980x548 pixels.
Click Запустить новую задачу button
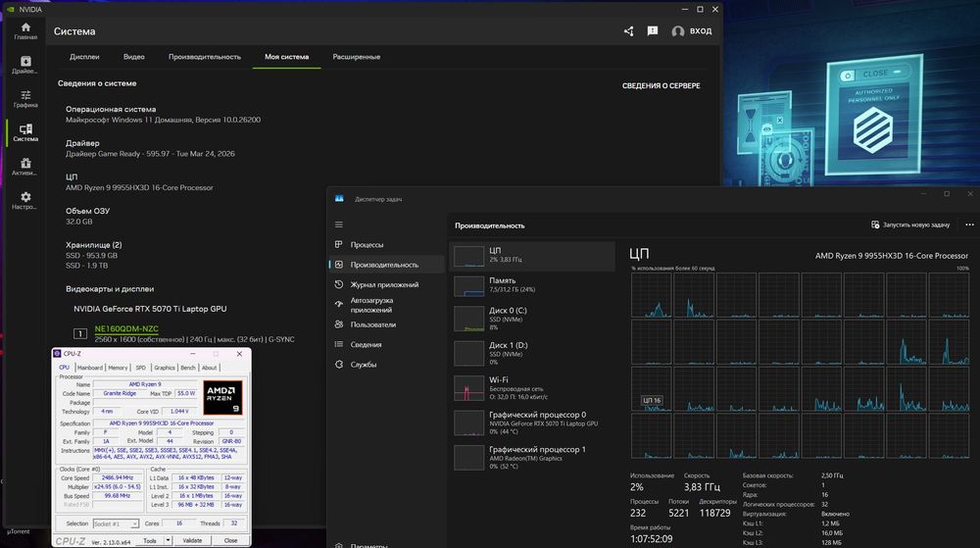(x=910, y=224)
